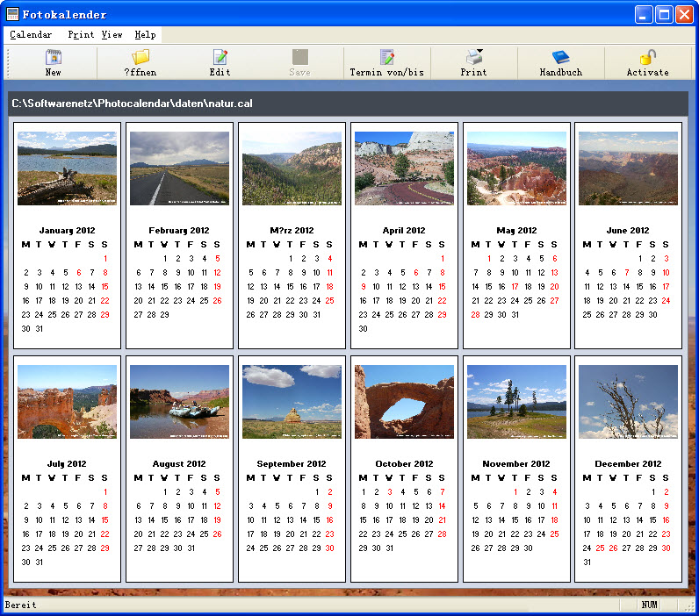Select the August 2012 river rafting photo
Viewport: 699px width, 616px height.
pyautogui.click(x=179, y=402)
